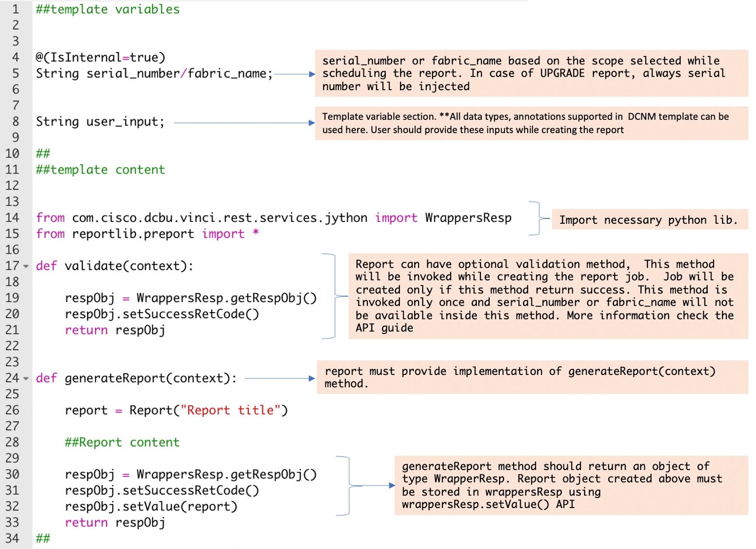Image resolution: width=756 pixels, height=549 pixels.
Task: Click line number 17 in the gutter
Action: (x=12, y=266)
